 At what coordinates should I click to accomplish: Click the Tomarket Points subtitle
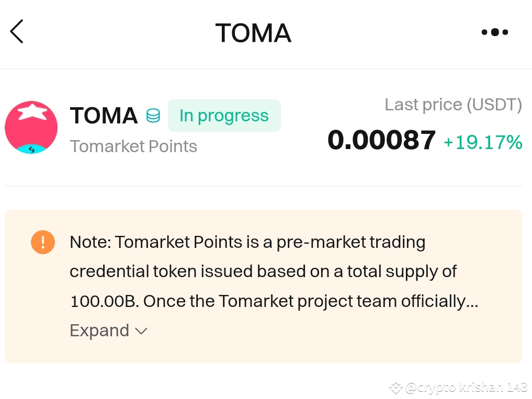[x=133, y=146]
